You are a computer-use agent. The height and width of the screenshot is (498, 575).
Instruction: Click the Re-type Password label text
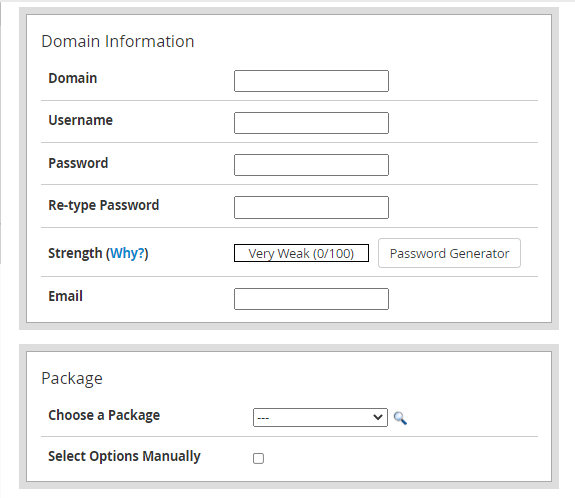coord(104,205)
